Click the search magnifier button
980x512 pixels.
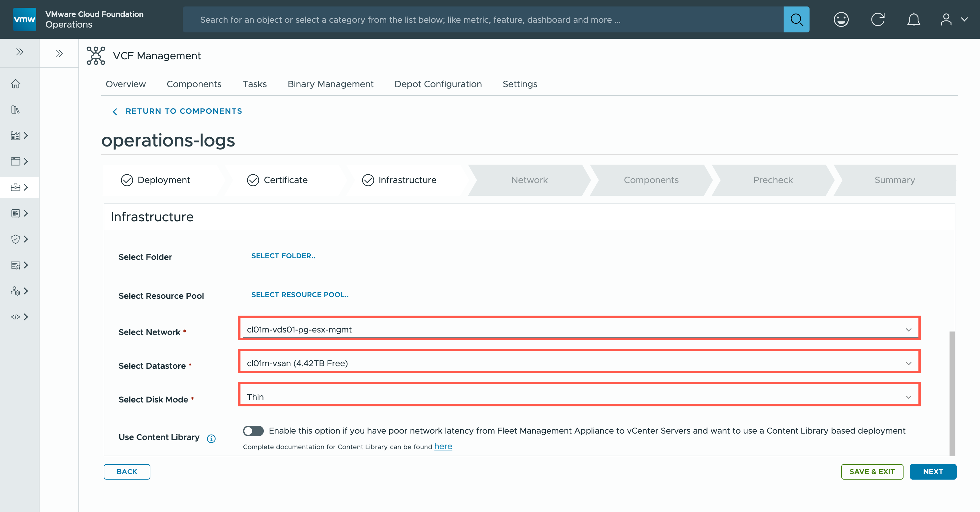(x=796, y=19)
